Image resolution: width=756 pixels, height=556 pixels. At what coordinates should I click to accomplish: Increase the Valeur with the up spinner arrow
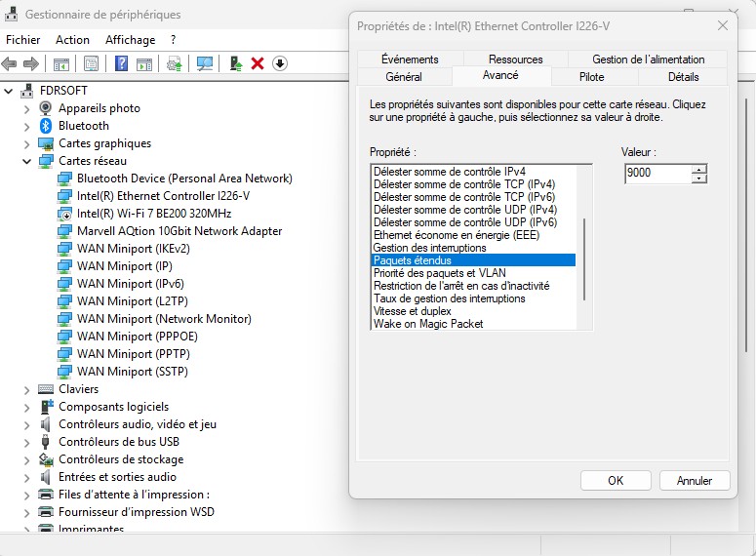point(698,170)
